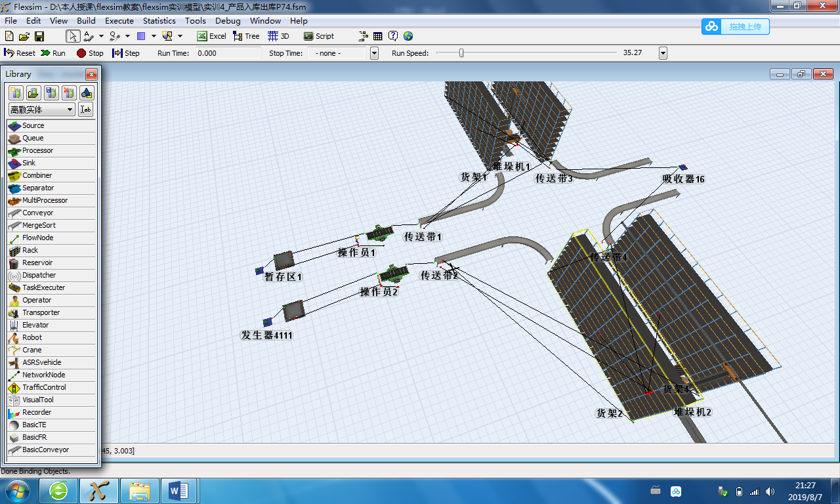This screenshot has width=840, height=504.
Task: Click the Save model floppy disk icon
Action: click(39, 36)
